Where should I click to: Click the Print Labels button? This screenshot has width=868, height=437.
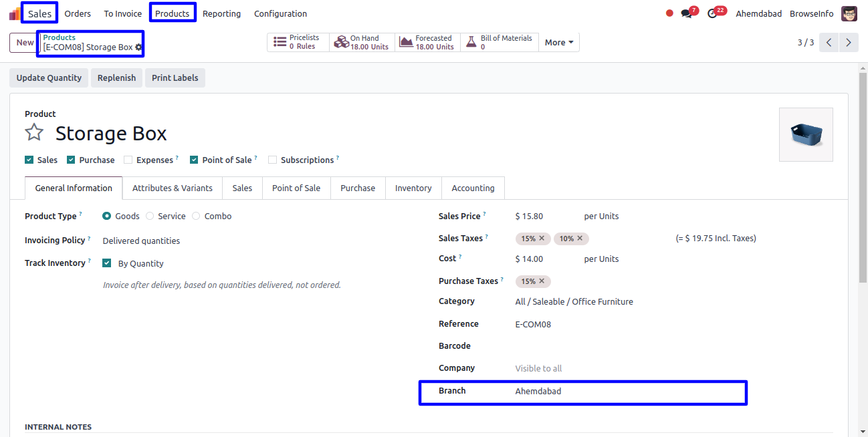(x=175, y=78)
